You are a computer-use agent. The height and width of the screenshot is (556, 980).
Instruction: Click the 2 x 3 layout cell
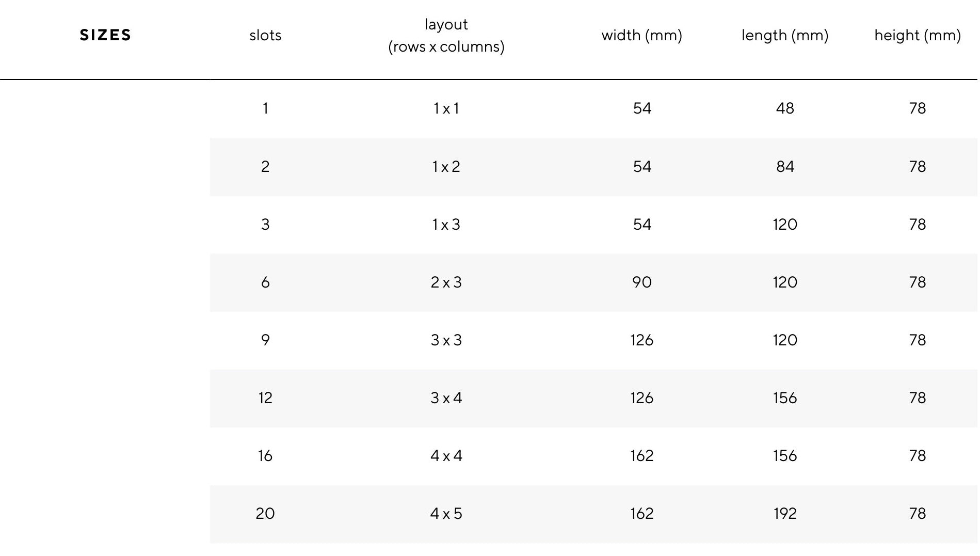pyautogui.click(x=446, y=282)
